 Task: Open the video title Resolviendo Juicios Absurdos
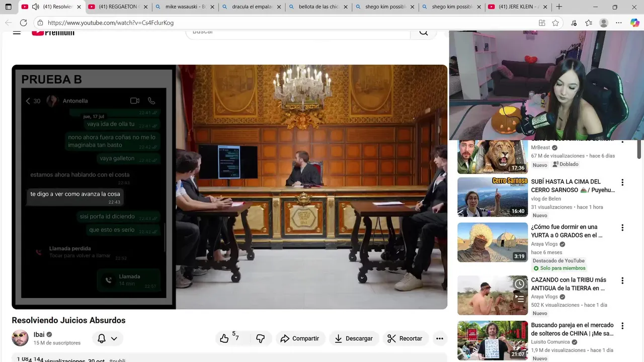(x=68, y=320)
